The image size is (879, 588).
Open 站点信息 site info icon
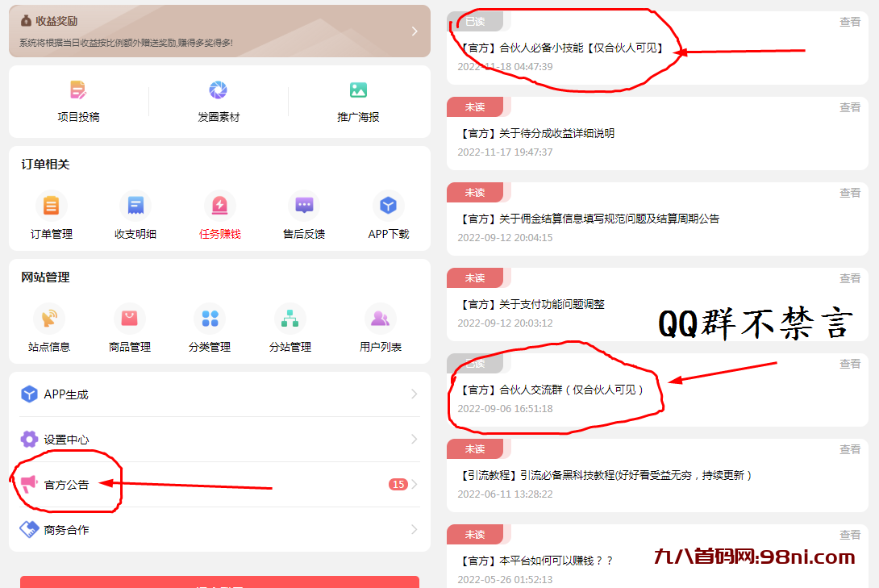(49, 319)
